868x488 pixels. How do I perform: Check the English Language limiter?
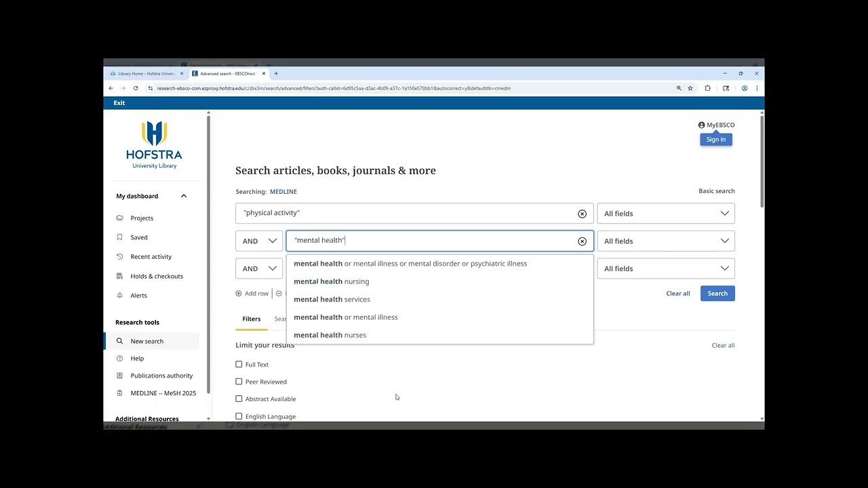[239, 416]
